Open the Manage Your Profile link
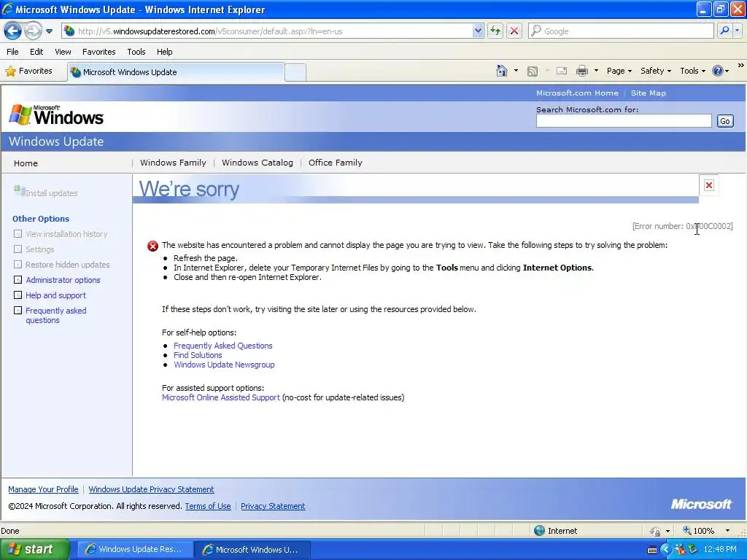Image resolution: width=747 pixels, height=560 pixels. (x=43, y=489)
